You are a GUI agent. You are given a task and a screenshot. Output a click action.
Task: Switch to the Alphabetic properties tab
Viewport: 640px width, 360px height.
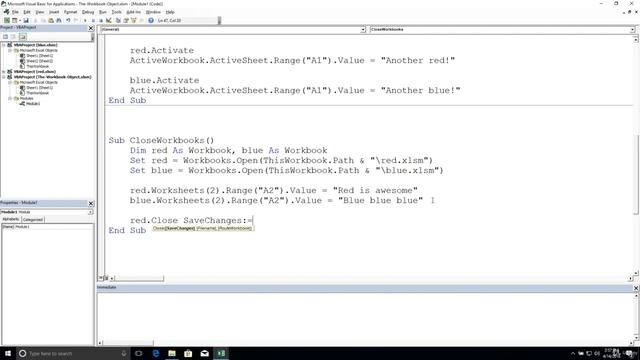[11, 219]
